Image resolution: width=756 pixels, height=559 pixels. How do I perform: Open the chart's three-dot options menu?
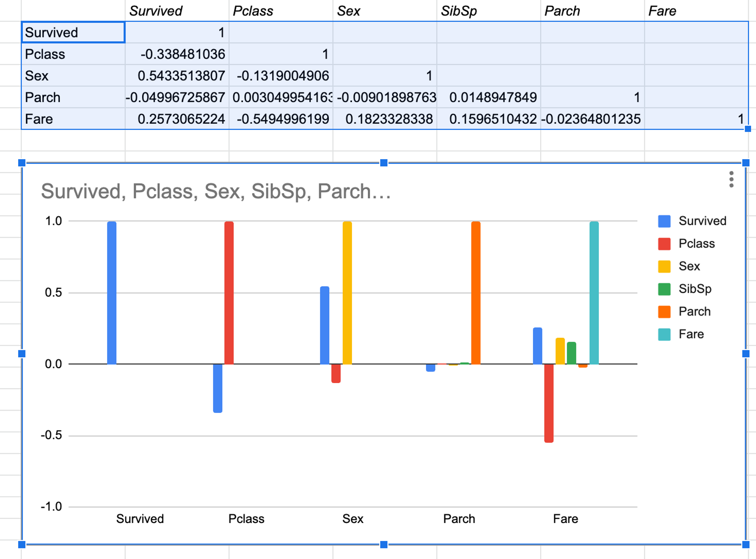coord(731,179)
